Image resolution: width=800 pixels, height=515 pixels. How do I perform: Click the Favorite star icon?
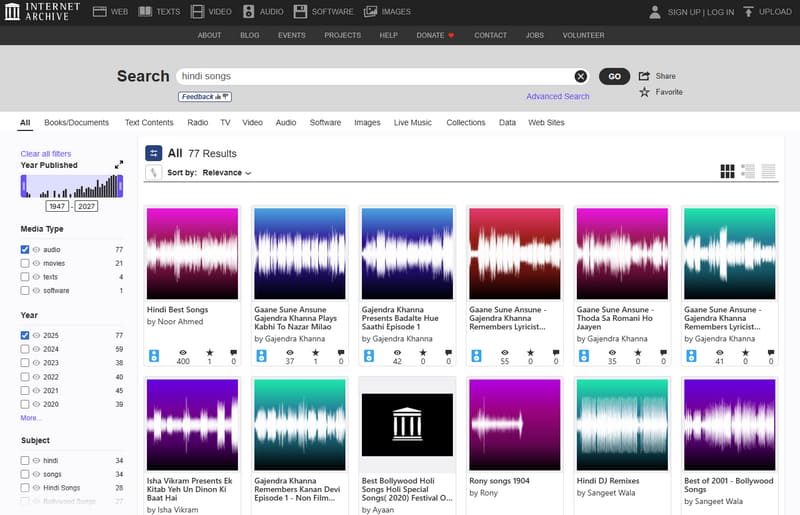click(x=644, y=92)
